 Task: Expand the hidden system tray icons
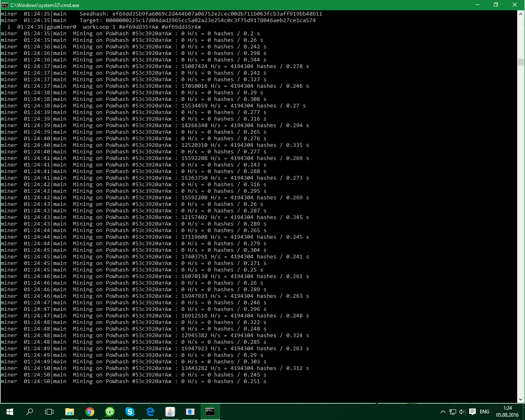click(x=443, y=412)
